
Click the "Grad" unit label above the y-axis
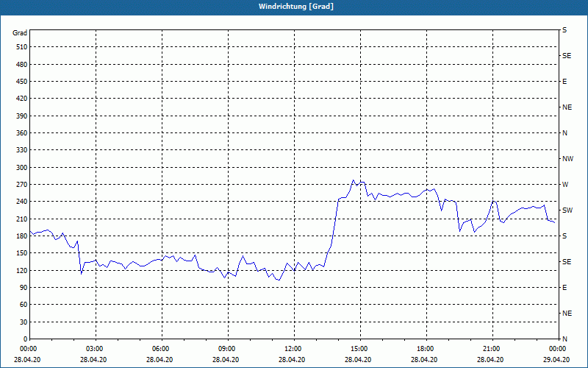[20, 33]
